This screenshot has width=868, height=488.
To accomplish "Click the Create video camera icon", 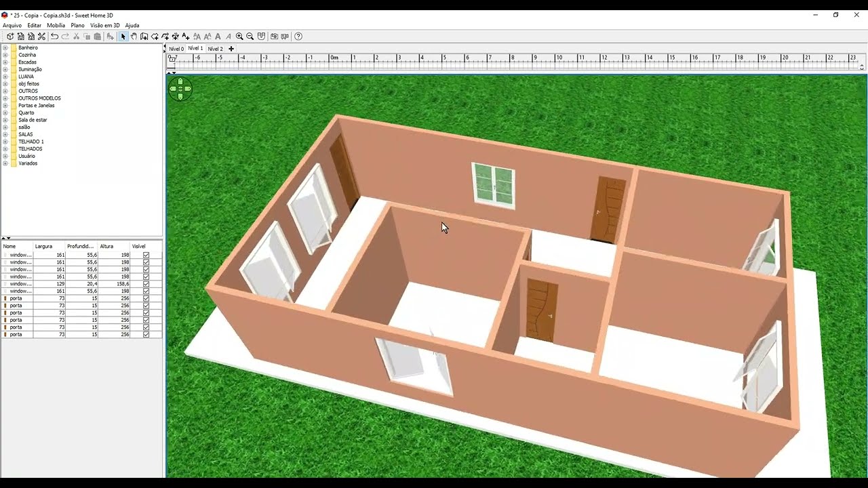I will tap(285, 37).
